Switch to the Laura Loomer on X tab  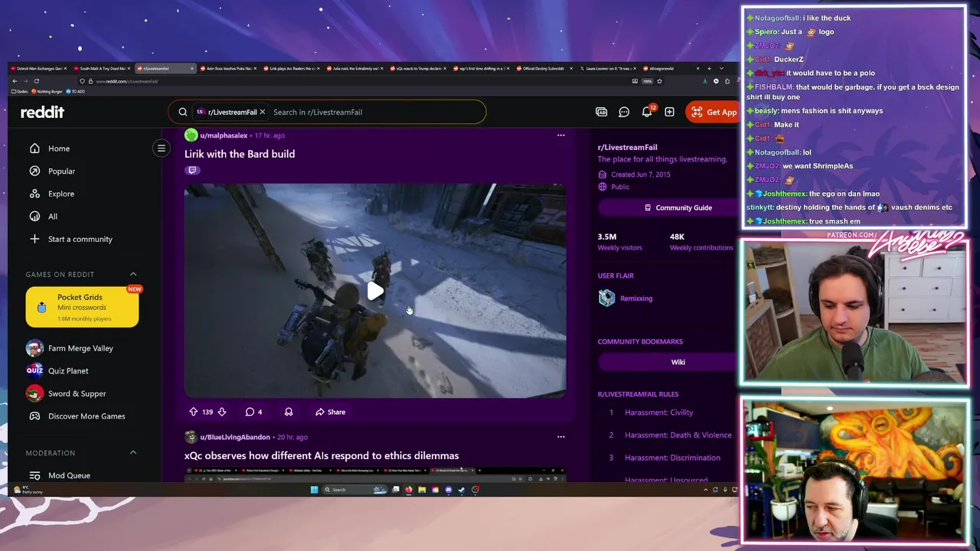pos(606,69)
